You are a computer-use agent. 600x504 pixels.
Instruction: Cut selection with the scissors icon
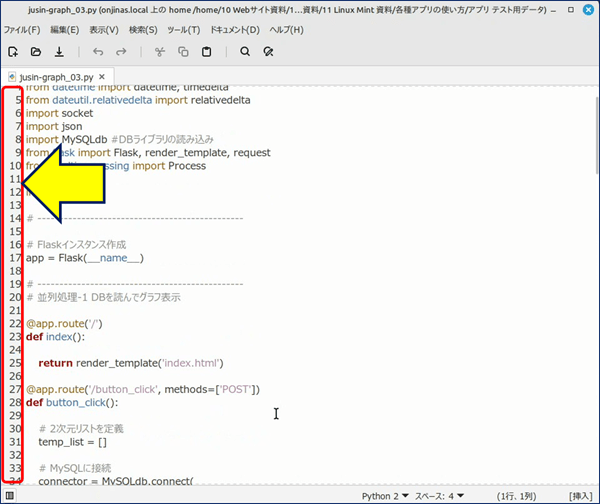pos(160,52)
